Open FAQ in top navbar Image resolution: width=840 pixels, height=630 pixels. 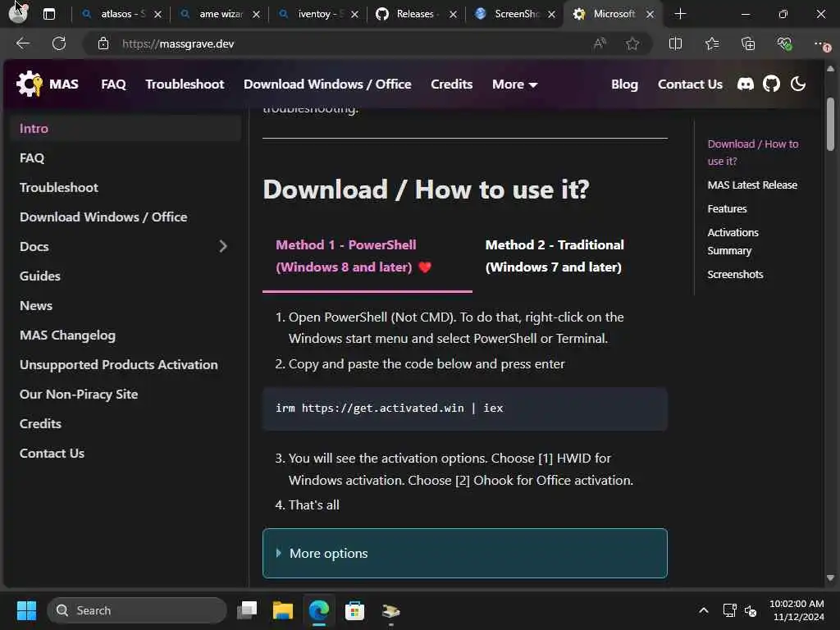[113, 84]
